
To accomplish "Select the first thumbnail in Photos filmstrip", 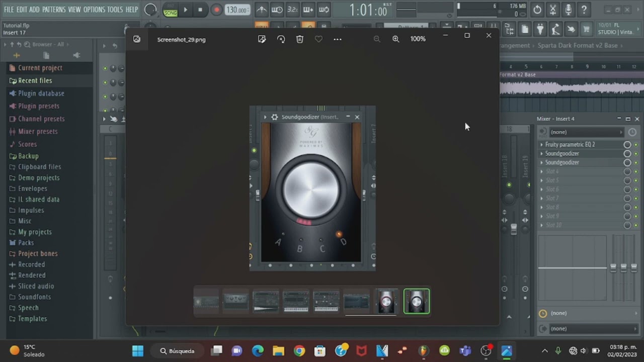I will click(206, 302).
